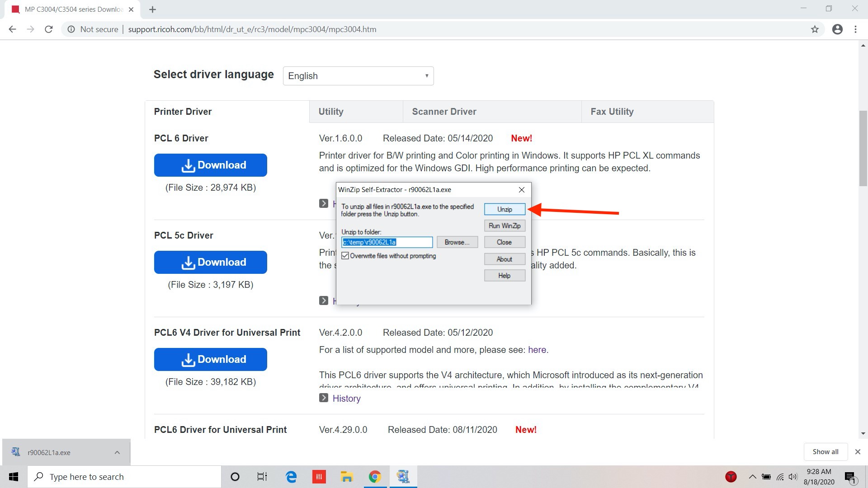868x488 pixels.
Task: Click the Not secure site info icon
Action: pos(71,29)
